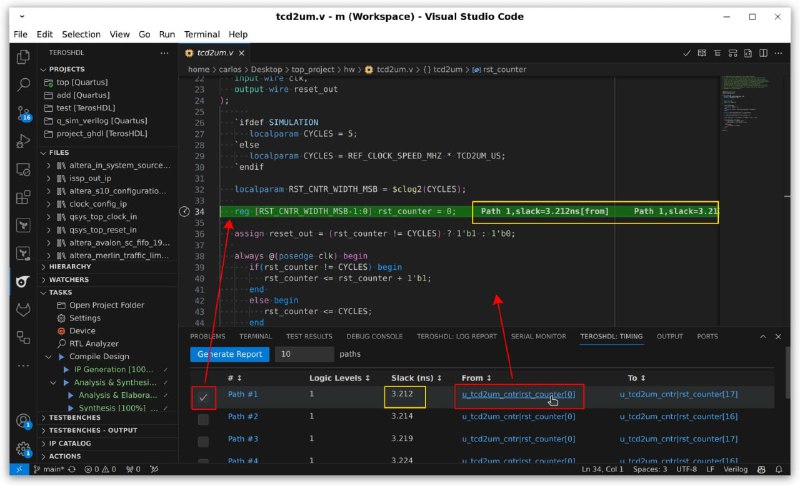
Task: Click the paths count input field showing 10
Action: click(304, 354)
